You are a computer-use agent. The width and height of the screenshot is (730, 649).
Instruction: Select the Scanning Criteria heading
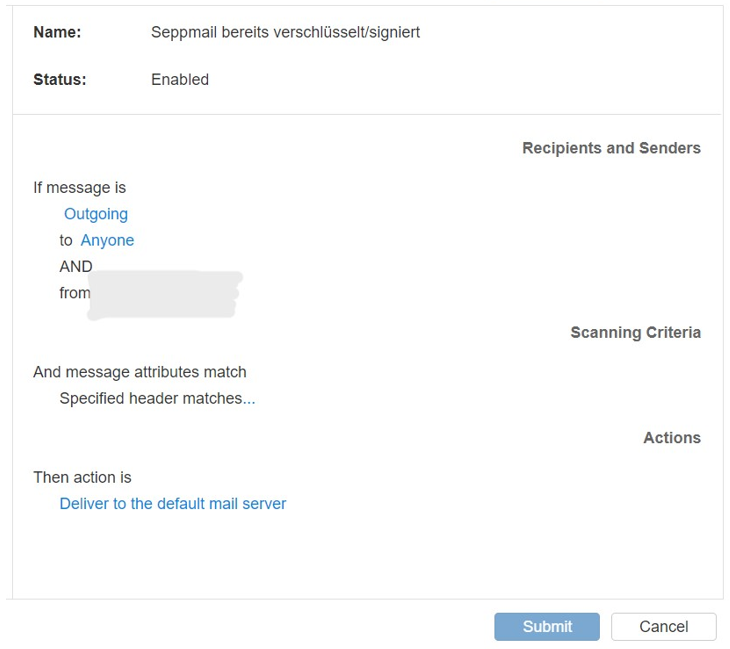pyautogui.click(x=635, y=332)
